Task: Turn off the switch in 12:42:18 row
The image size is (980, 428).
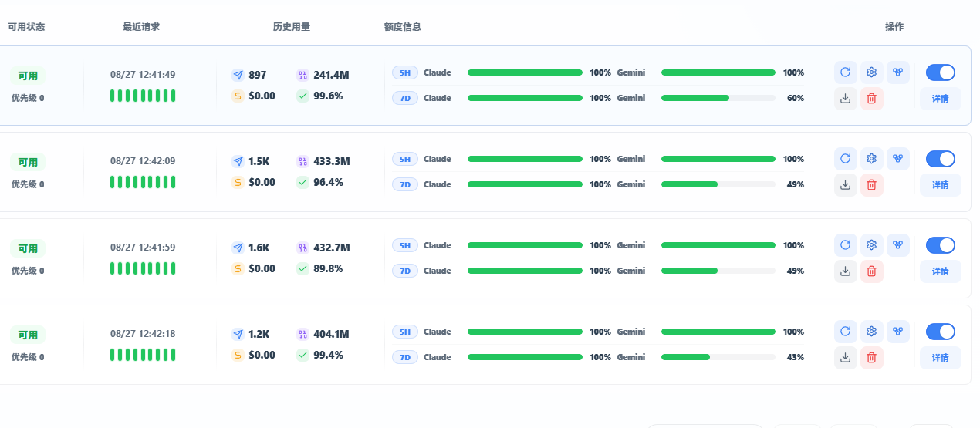Action: 940,332
